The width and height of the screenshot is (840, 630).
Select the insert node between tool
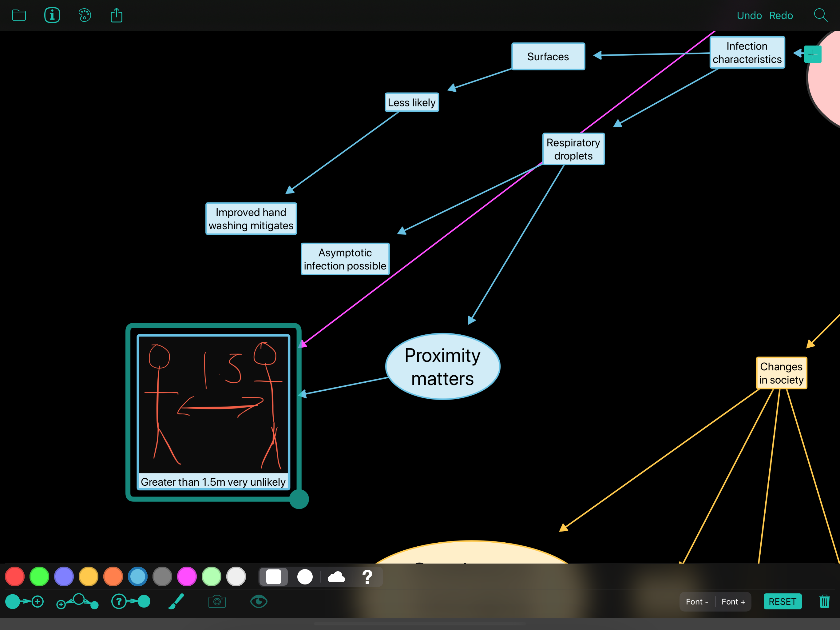[x=77, y=601]
